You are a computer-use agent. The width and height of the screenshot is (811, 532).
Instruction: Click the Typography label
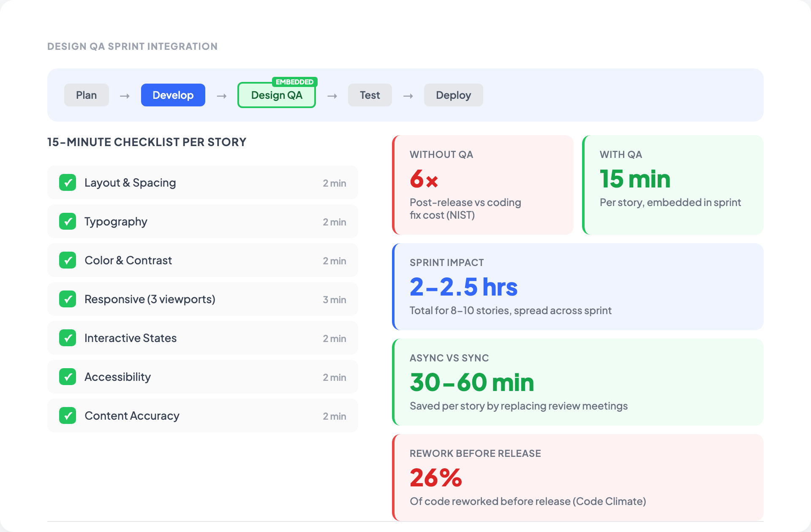(116, 222)
